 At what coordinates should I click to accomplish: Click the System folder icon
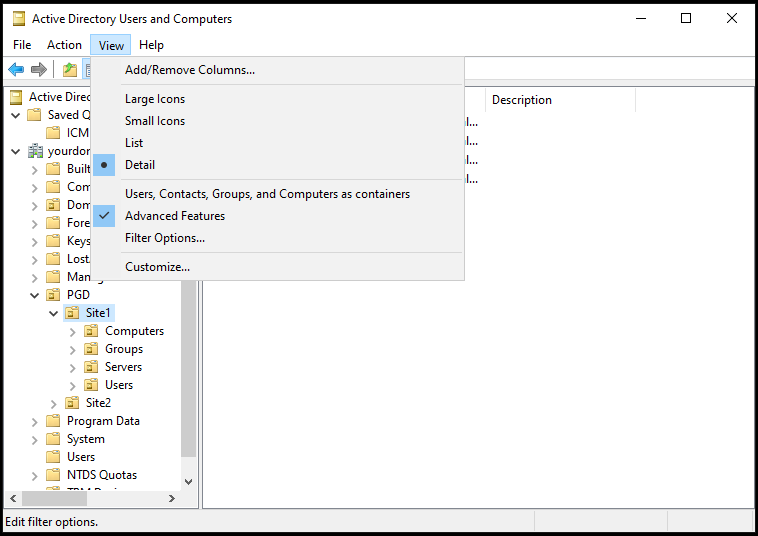click(53, 439)
